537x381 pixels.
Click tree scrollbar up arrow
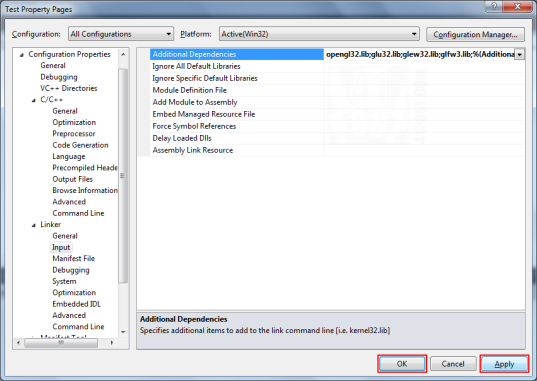pos(123,54)
